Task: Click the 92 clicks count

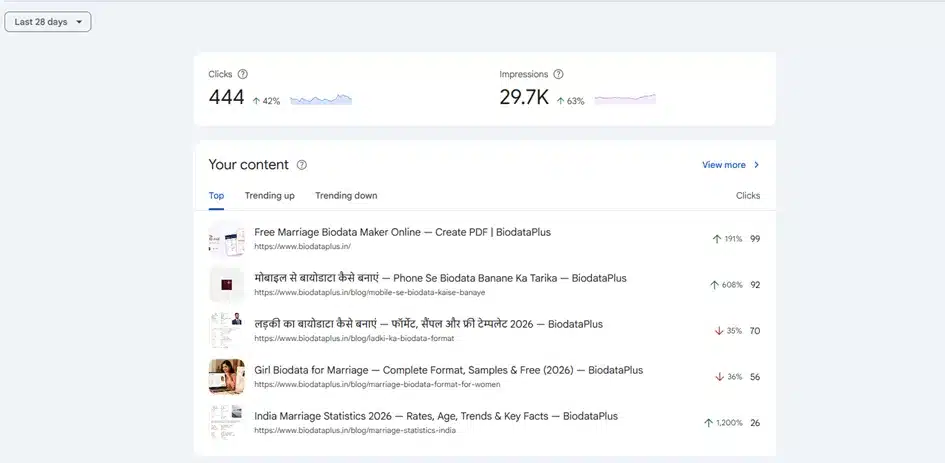Action: pos(755,285)
